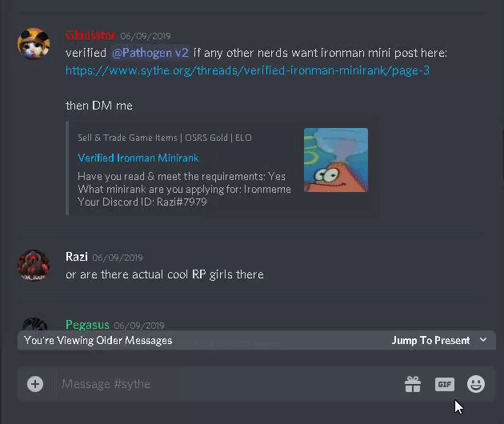
Task: Open the emoji picker smiley
Action: click(476, 384)
